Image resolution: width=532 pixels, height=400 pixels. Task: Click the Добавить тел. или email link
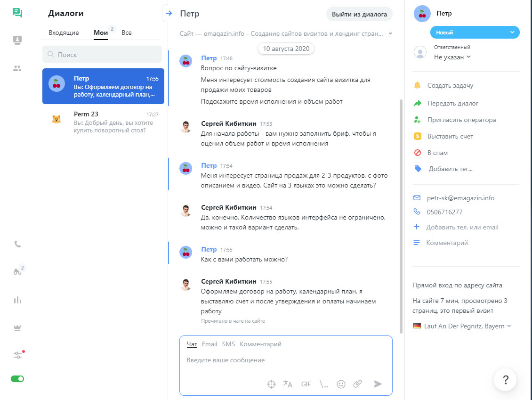point(462,227)
